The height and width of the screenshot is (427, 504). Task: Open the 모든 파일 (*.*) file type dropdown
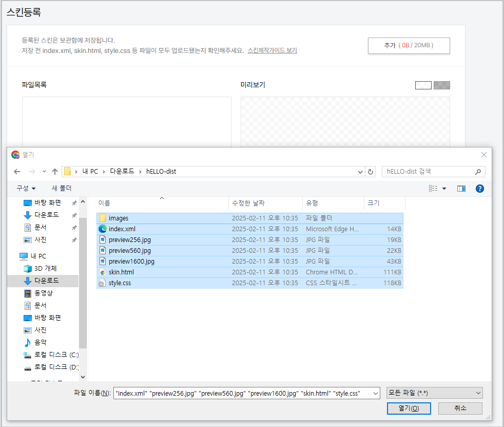[434, 393]
